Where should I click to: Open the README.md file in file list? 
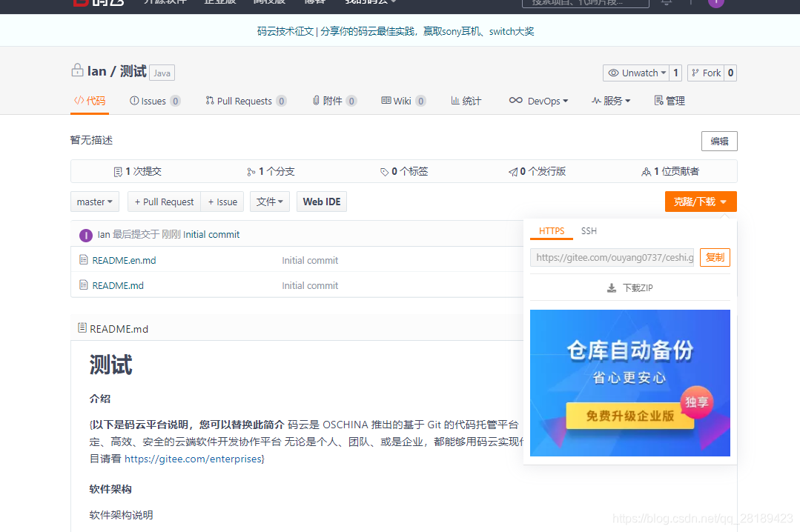click(118, 286)
